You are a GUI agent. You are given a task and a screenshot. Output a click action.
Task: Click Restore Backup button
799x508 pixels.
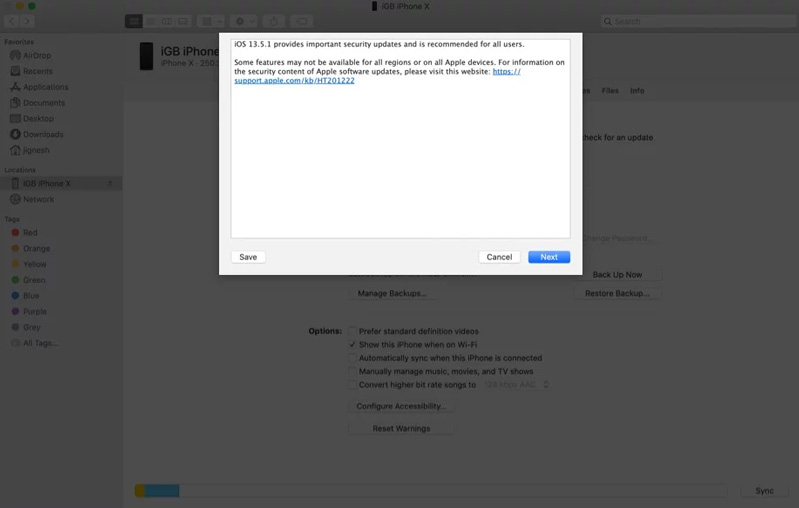point(617,293)
